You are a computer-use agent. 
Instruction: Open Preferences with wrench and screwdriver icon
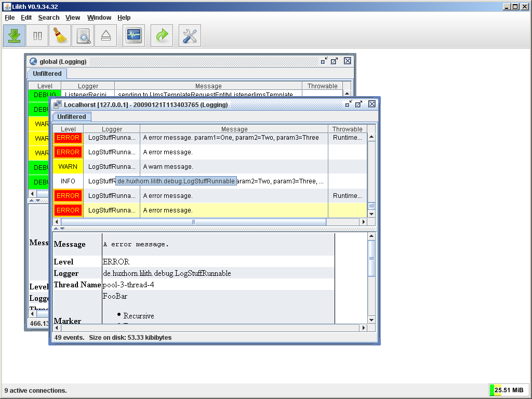[x=190, y=36]
